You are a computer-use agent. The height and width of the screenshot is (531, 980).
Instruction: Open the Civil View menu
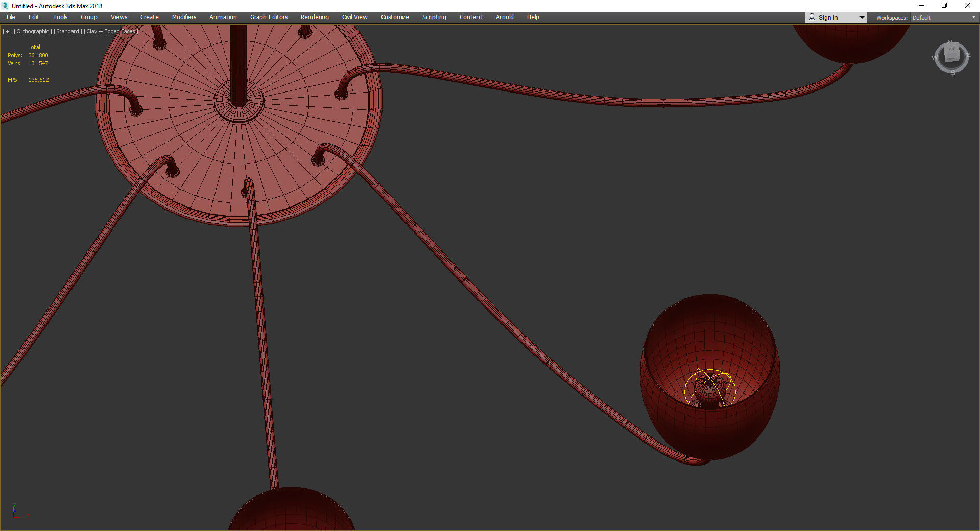(355, 17)
